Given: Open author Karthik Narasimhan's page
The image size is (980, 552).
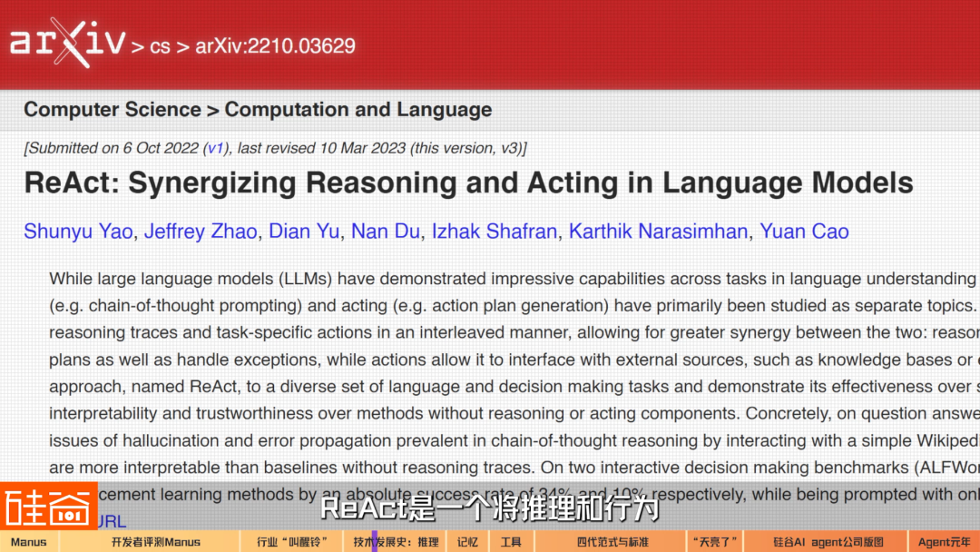Looking at the screenshot, I should coord(658,232).
